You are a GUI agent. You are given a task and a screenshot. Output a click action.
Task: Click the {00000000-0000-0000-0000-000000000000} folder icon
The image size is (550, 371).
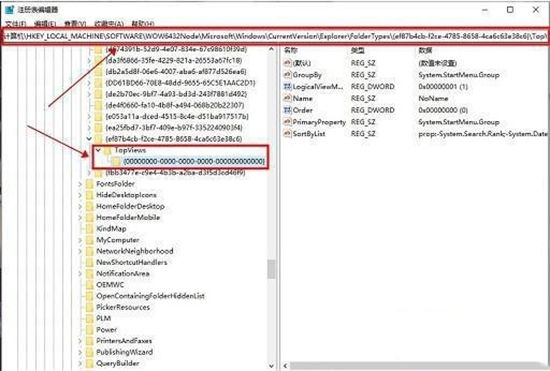(x=116, y=161)
